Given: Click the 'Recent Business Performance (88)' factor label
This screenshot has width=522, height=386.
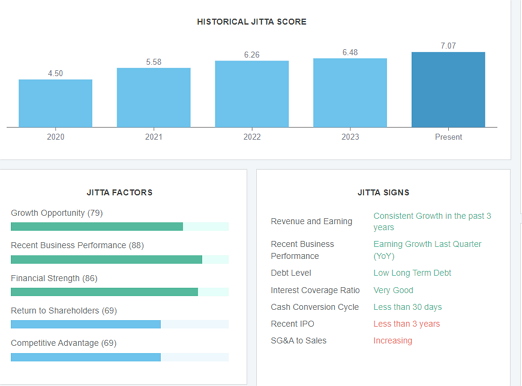Looking at the screenshot, I should coord(77,245).
